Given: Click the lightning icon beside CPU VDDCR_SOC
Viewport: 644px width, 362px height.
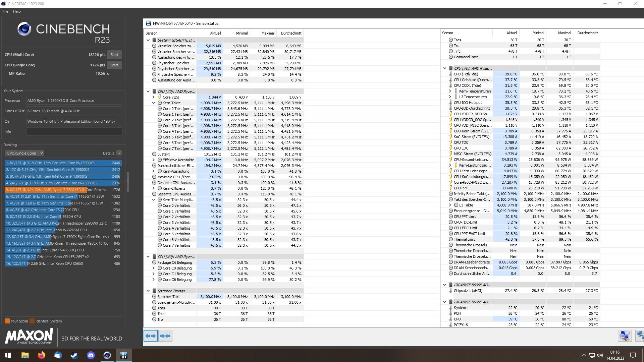Looking at the screenshot, I should pos(450,120).
